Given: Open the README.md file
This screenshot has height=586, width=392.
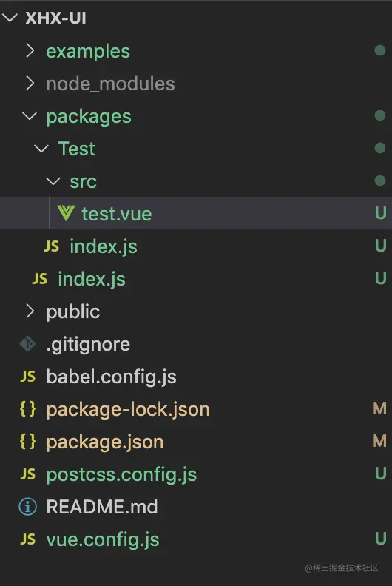Looking at the screenshot, I should pyautogui.click(x=196, y=507).
